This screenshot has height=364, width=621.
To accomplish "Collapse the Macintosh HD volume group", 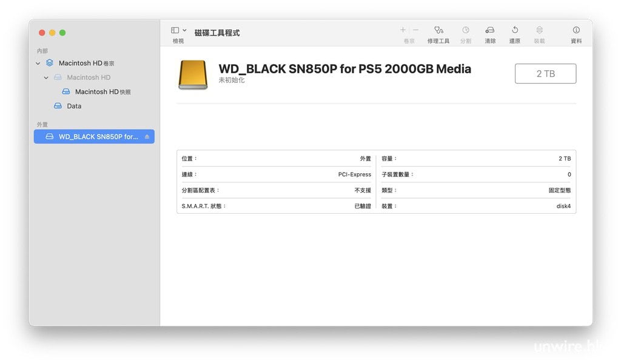I will 38,64.
